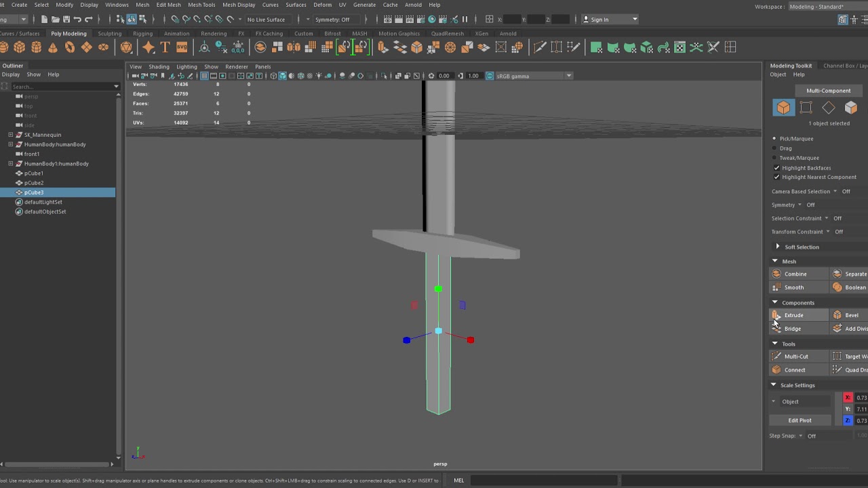Click the blue Z scale swatch in Scale Settings
This screenshot has height=488, width=868.
[848, 421]
